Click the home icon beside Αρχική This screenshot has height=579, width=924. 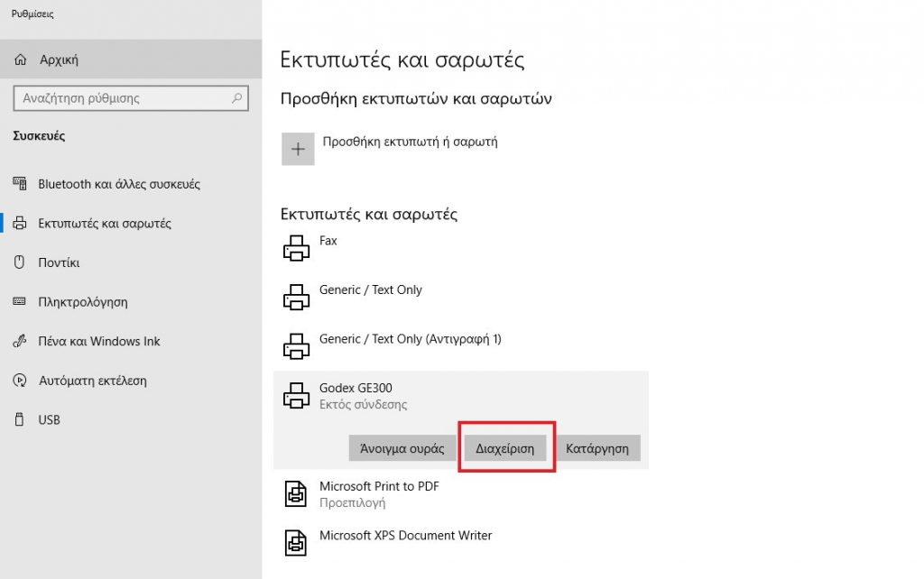tap(21, 60)
